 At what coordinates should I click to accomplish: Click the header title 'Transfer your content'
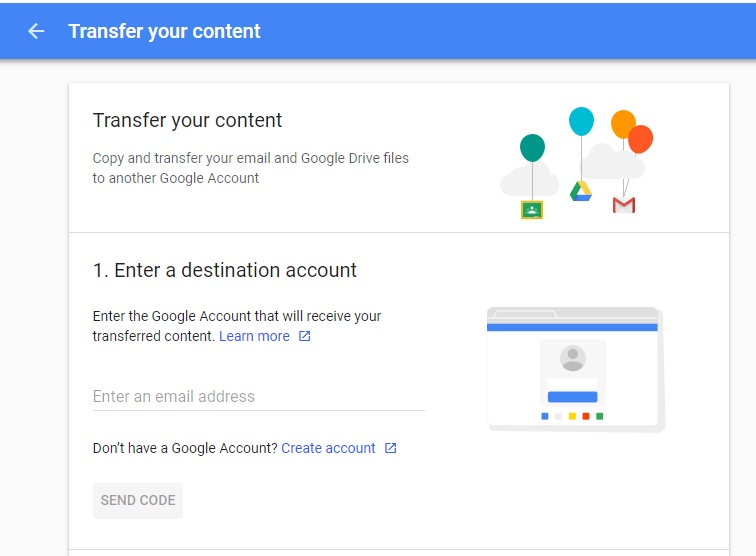(x=164, y=31)
